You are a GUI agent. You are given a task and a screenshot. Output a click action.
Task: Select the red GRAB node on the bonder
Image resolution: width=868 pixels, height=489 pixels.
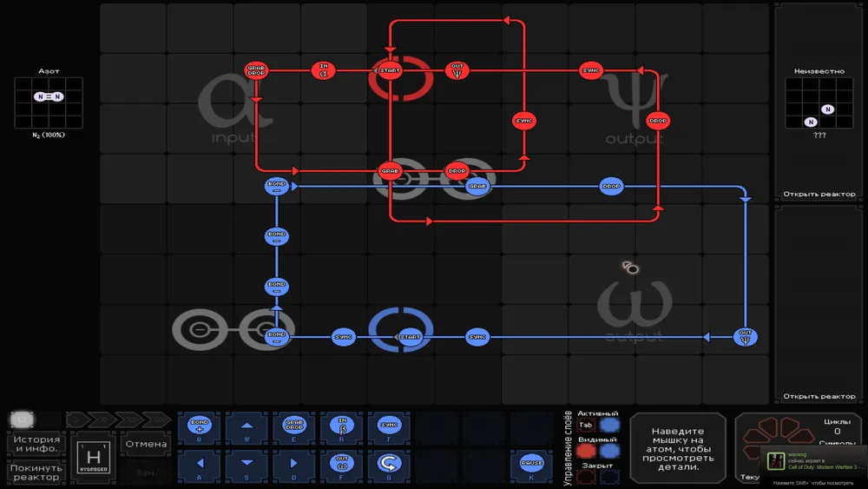[390, 171]
